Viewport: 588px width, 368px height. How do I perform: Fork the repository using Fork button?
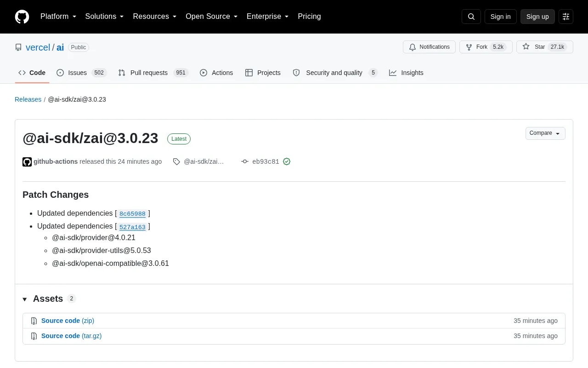(x=486, y=47)
